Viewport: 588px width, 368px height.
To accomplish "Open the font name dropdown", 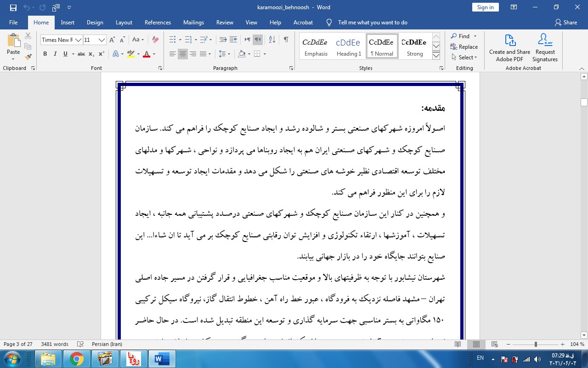I will [79, 40].
